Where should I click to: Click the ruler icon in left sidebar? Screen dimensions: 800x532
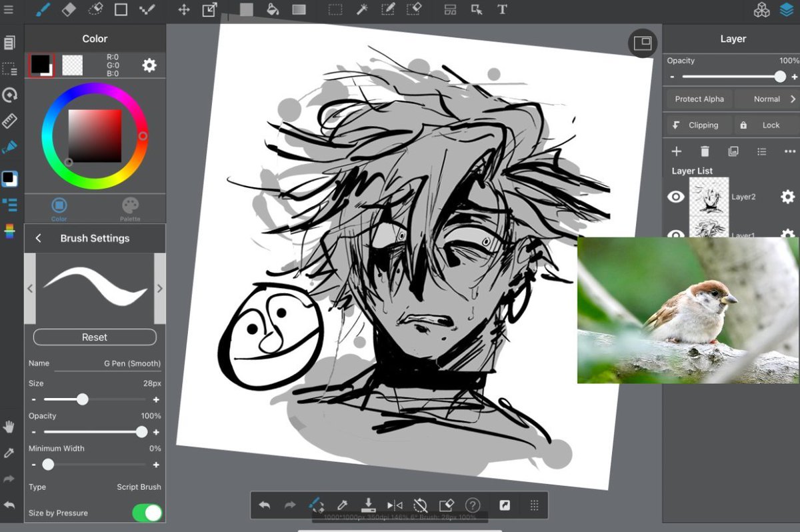pyautogui.click(x=9, y=121)
